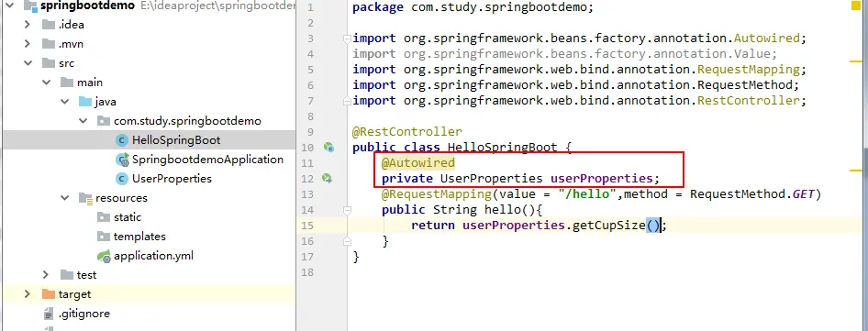Image resolution: width=868 pixels, height=331 pixels.
Task: Click the yellow inspection status indicator
Action: coord(855,5)
